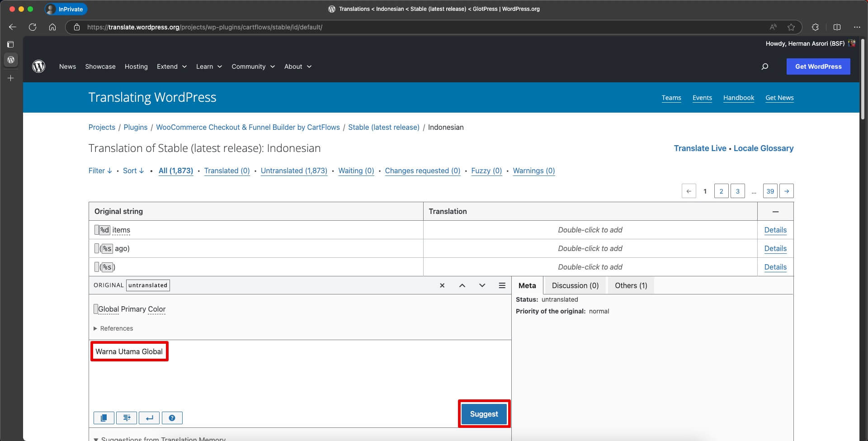Click the copy original string icon

(x=104, y=418)
